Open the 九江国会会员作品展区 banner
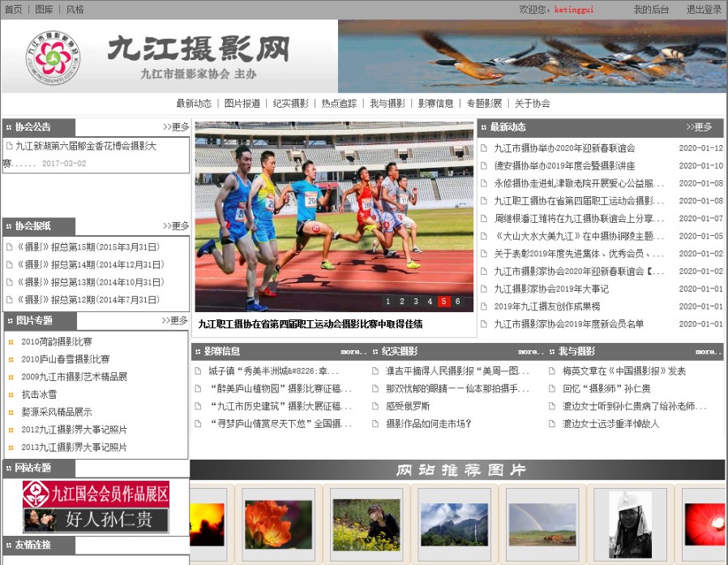728x565 pixels. pos(96,494)
